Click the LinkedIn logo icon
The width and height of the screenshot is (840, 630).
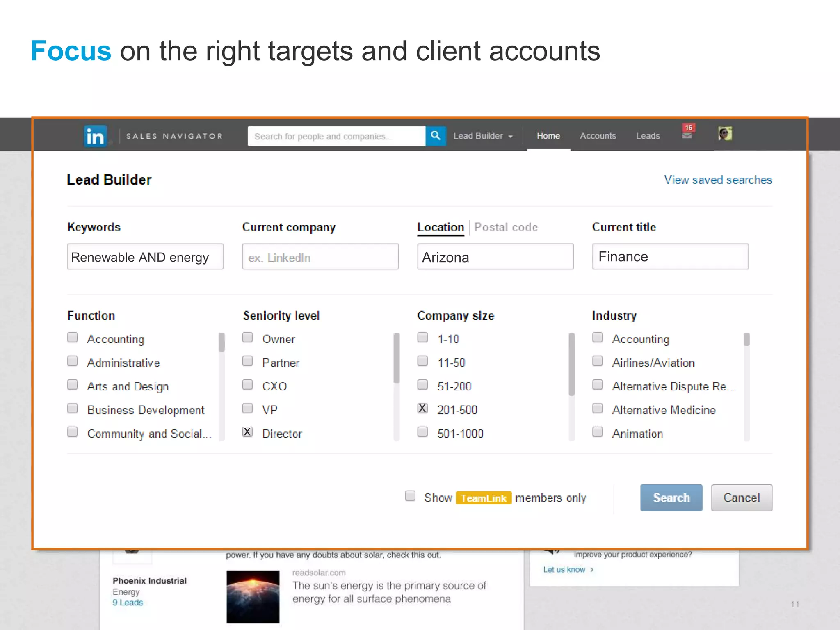95,136
